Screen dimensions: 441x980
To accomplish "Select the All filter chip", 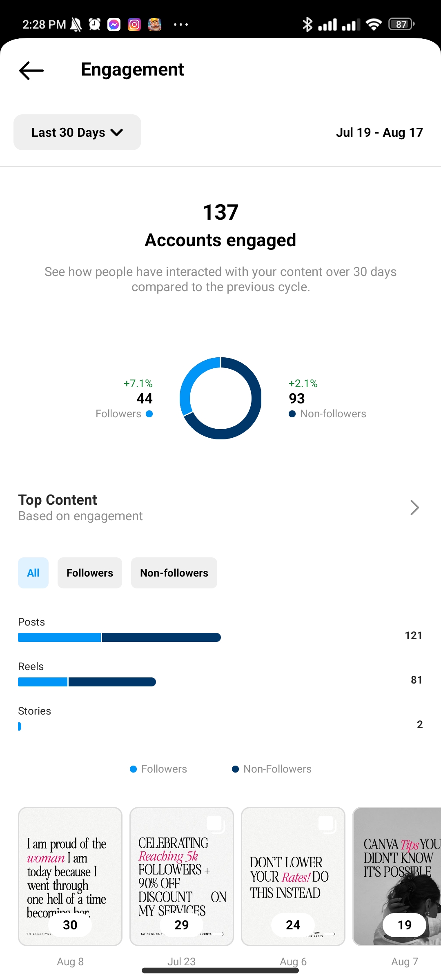I will point(33,573).
